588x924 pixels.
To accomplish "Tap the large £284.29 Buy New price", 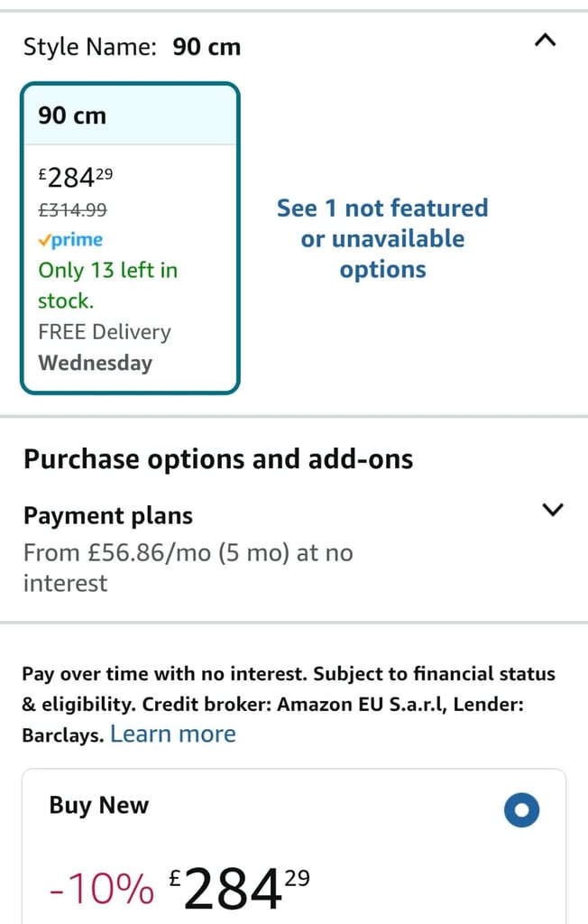I will tap(239, 889).
